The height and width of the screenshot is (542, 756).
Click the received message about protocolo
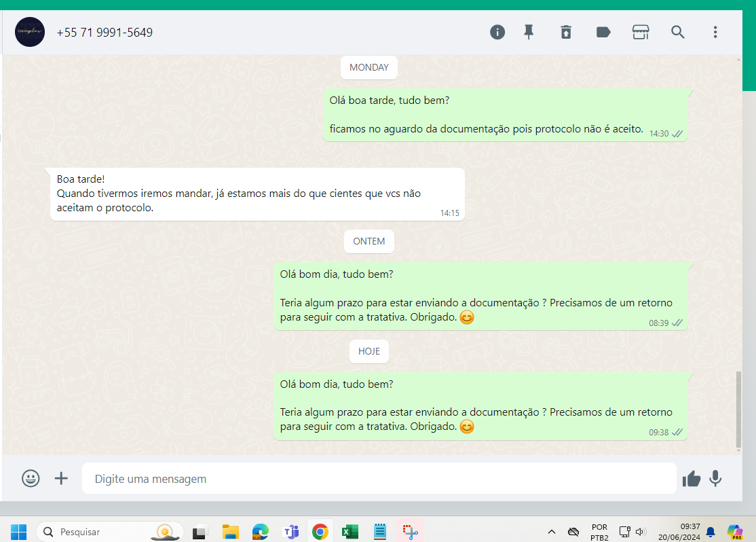257,194
